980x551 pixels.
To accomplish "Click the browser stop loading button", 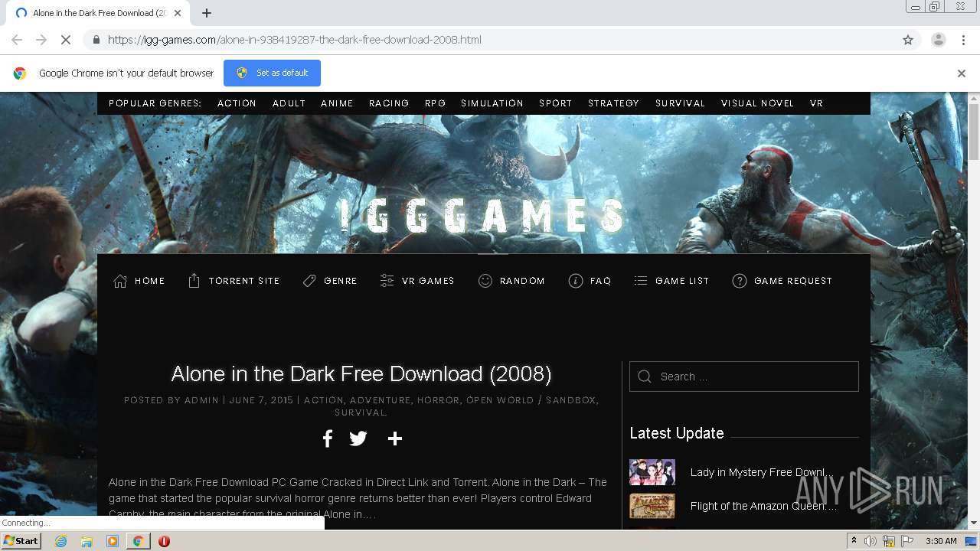I will pyautogui.click(x=66, y=40).
